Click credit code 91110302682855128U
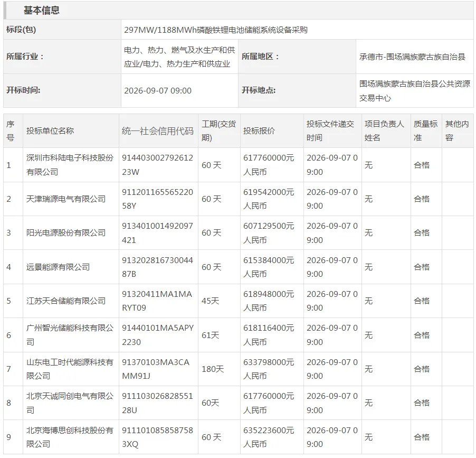476x458 pixels. coord(158,403)
